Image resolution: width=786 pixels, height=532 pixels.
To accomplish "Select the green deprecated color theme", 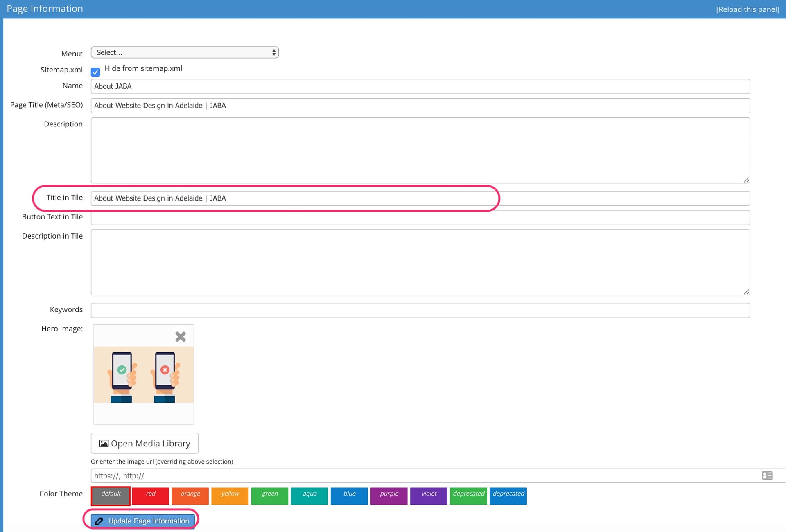I will click(x=468, y=496).
